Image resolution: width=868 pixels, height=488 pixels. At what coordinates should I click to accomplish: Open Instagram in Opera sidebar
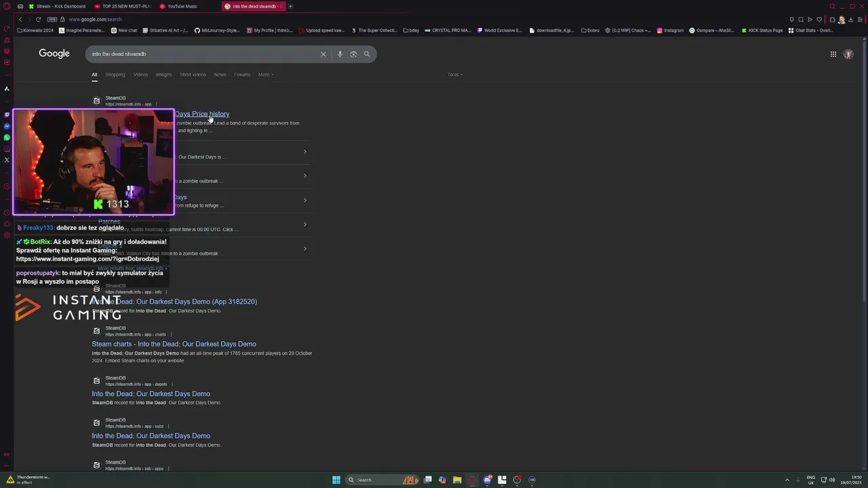[x=7, y=148]
